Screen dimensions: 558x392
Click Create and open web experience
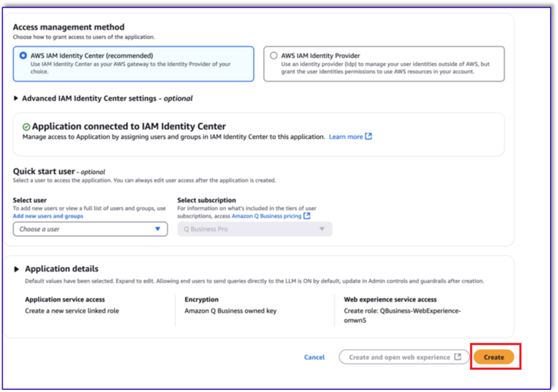pyautogui.click(x=403, y=357)
